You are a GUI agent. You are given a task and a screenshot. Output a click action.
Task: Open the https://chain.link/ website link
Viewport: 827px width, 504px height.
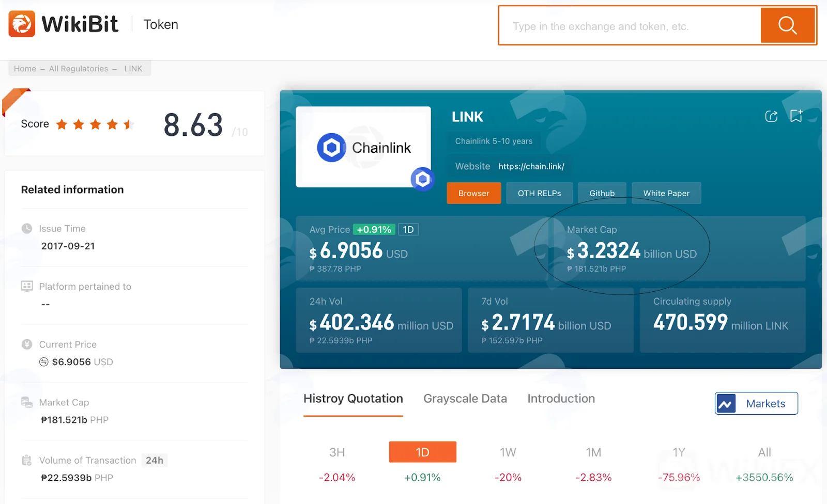[531, 166]
